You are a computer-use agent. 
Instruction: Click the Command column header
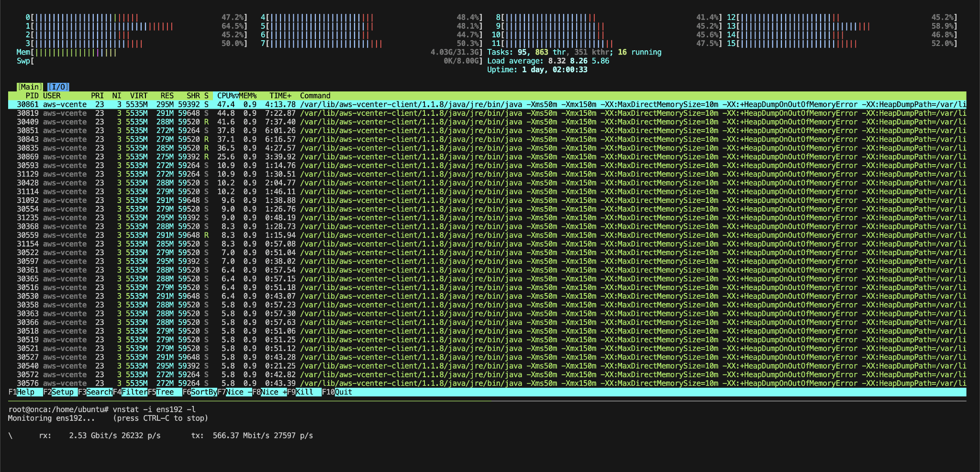(x=315, y=96)
